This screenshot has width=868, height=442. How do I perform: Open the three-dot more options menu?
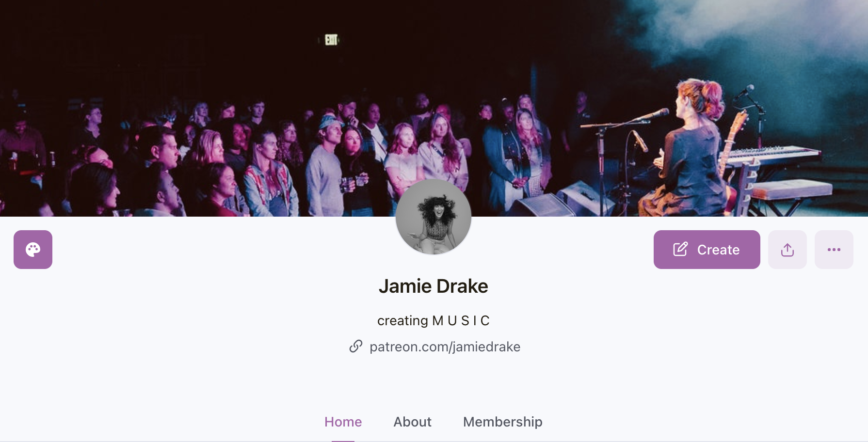click(834, 250)
